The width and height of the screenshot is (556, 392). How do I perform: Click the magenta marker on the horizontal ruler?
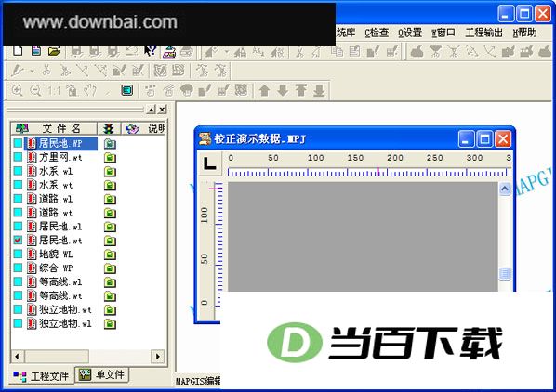coord(378,172)
